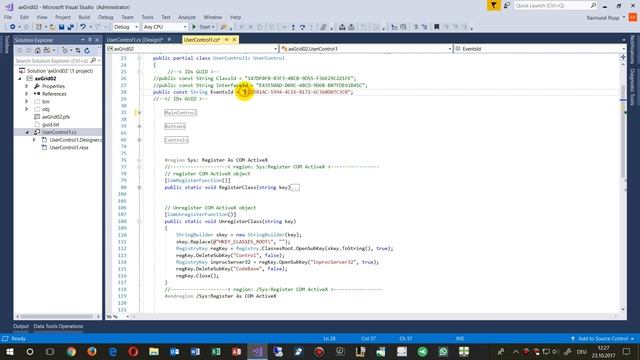Viewport: 640px width, 360px height.
Task: Open the Toolbox side tab
Action: (6, 44)
